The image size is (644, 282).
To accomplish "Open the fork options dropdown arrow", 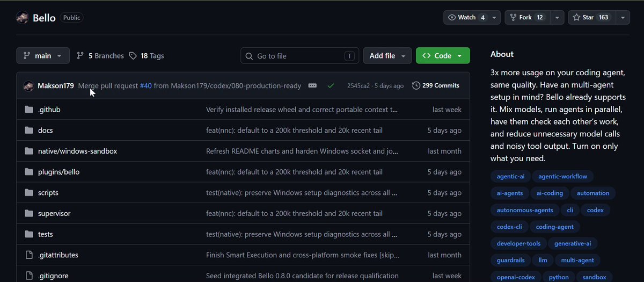I will 557,17.
